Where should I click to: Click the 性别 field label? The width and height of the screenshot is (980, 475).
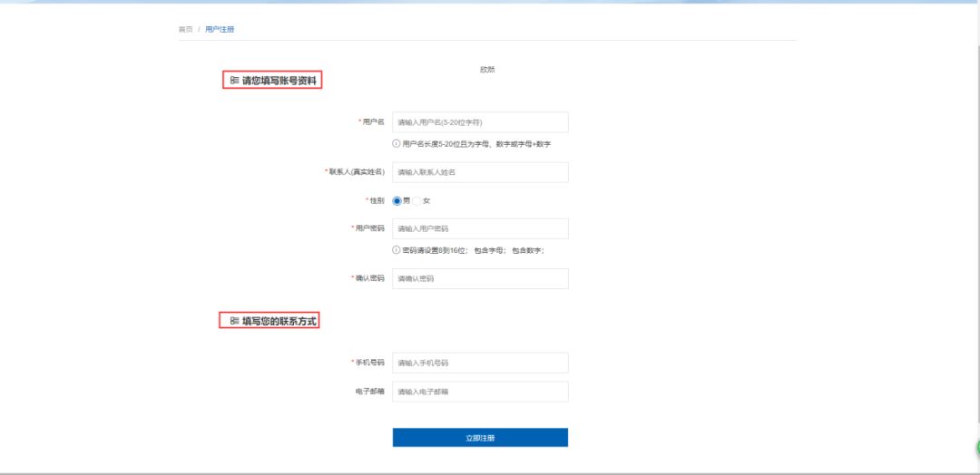click(375, 200)
